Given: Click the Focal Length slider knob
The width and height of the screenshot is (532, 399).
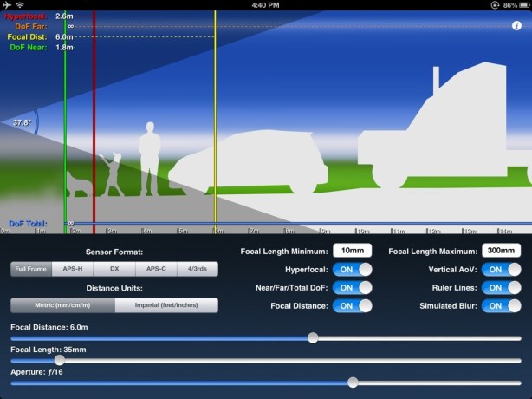Looking at the screenshot, I should [x=59, y=360].
